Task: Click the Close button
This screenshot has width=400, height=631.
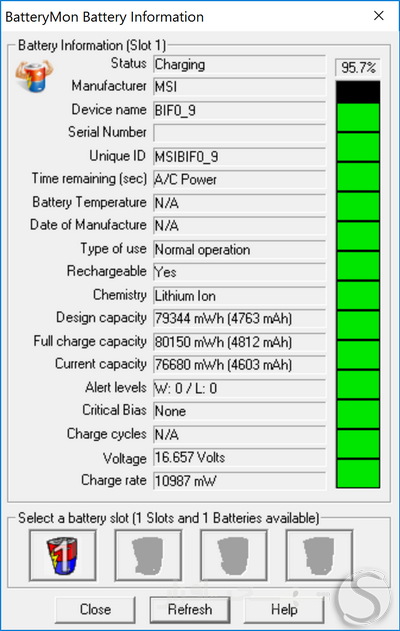Action: tap(95, 609)
